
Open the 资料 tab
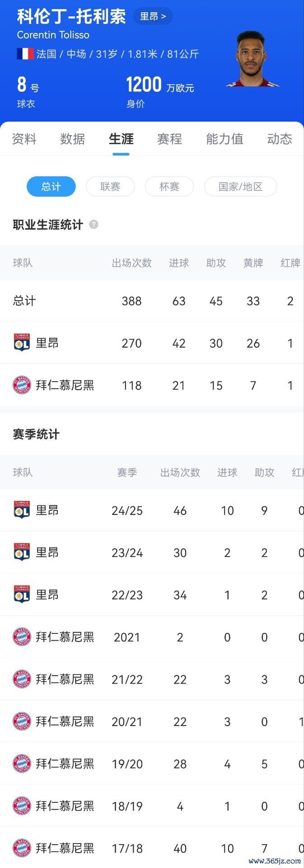click(x=24, y=139)
